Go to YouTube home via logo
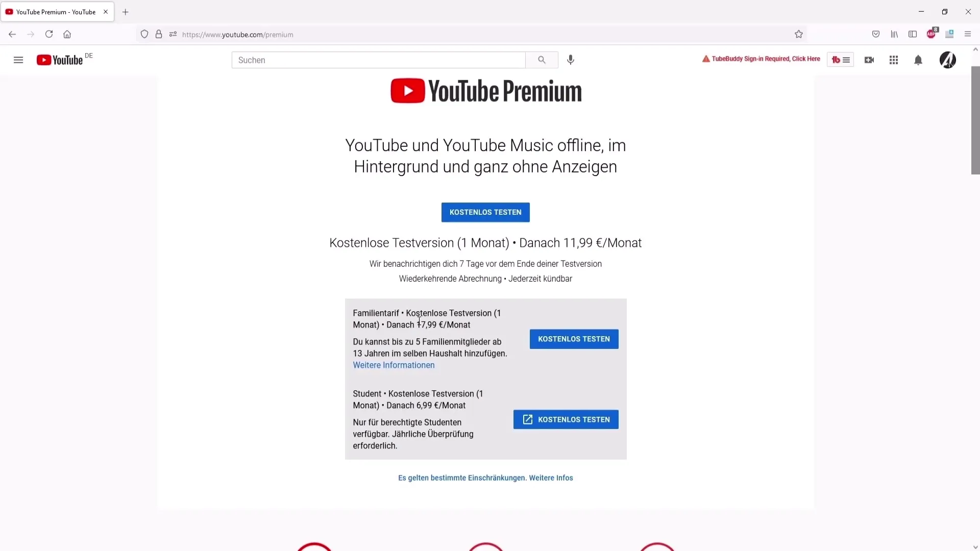The height and width of the screenshot is (551, 980). point(60,60)
